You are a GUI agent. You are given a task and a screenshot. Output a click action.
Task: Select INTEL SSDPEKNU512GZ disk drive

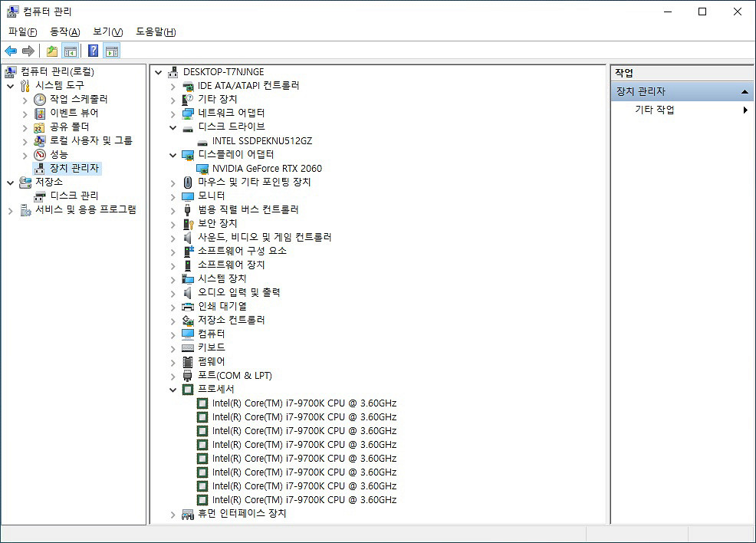coord(261,141)
